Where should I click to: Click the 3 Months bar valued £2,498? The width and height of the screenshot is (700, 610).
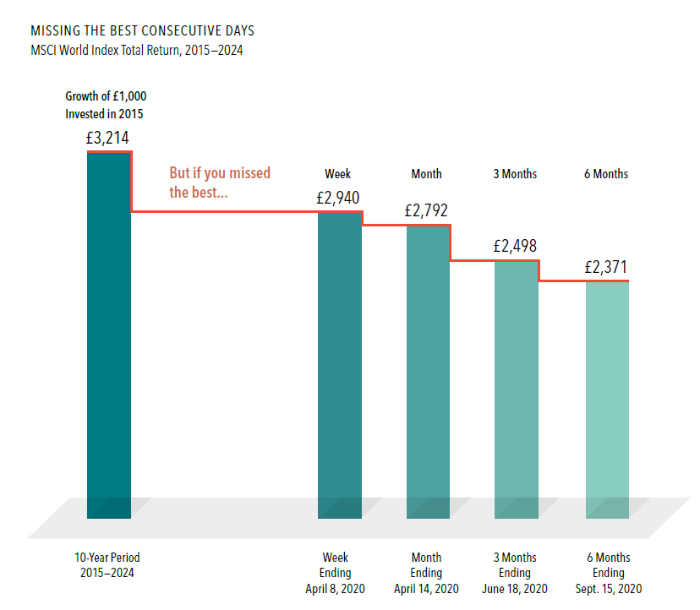[x=516, y=389]
